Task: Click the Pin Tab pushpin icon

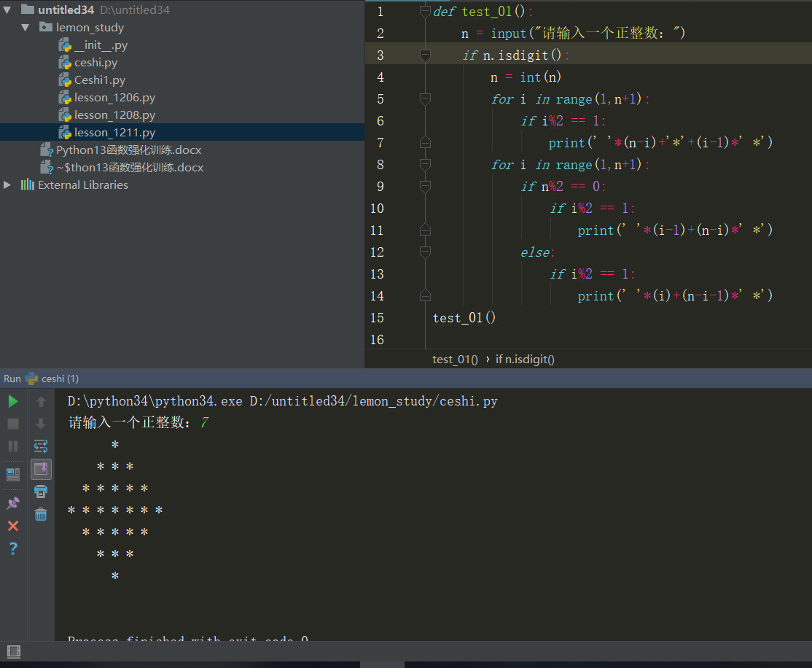Action: coord(13,502)
